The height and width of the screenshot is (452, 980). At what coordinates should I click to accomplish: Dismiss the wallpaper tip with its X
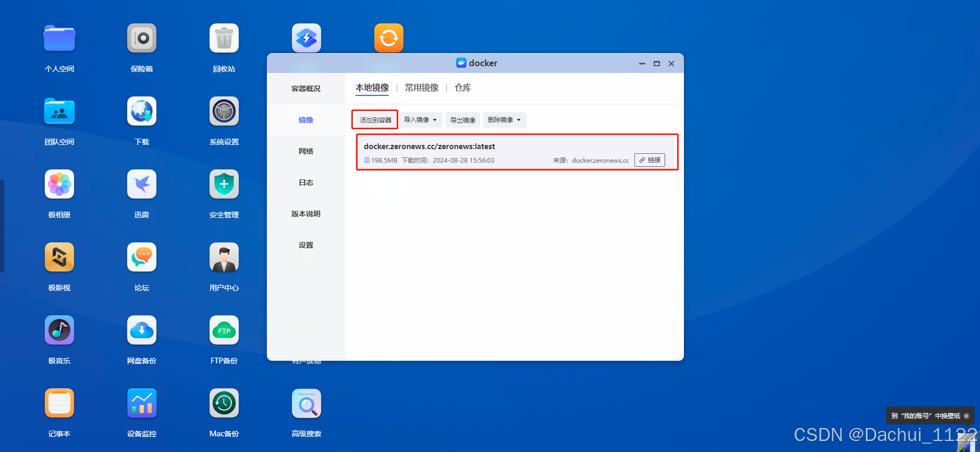click(966, 416)
